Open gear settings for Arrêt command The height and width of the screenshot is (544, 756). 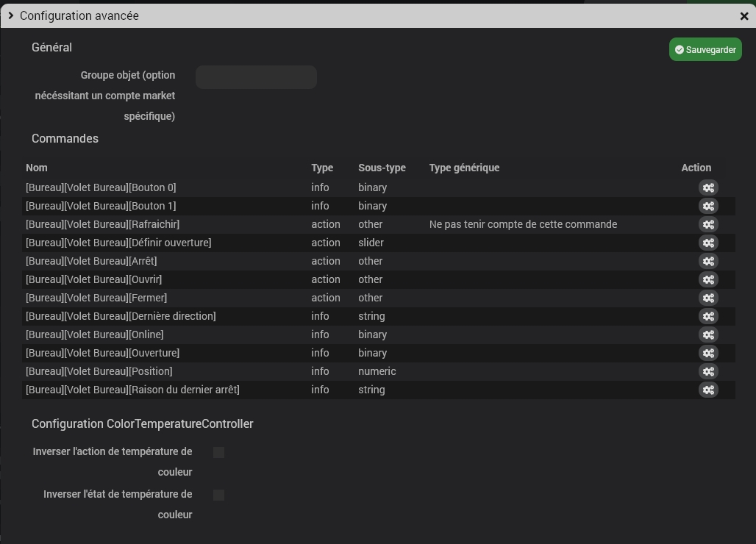[x=707, y=261]
